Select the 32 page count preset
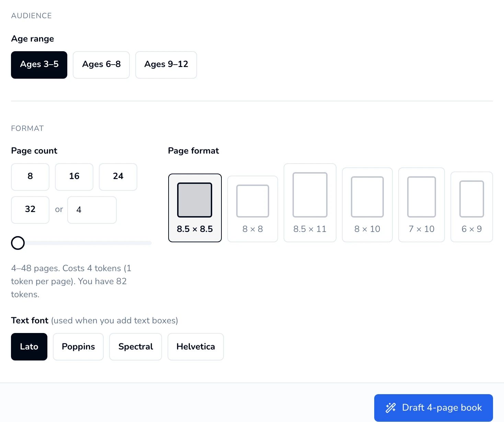 [x=30, y=210]
